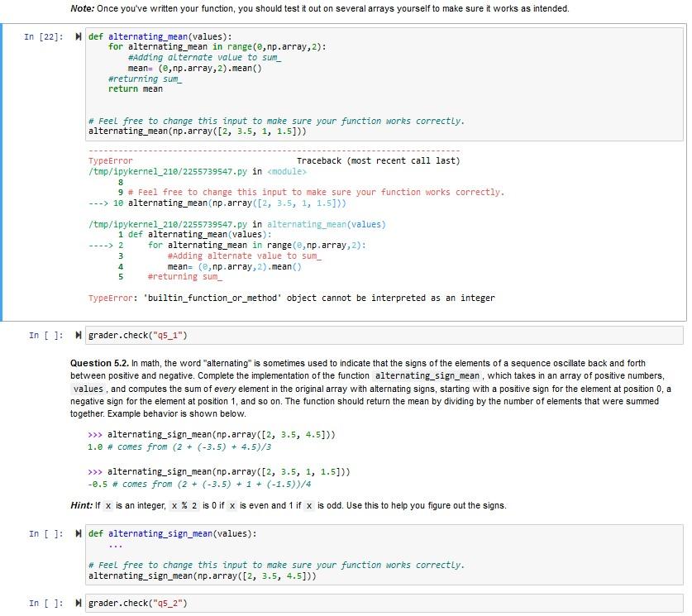This screenshot has height=616, width=692.
Task: Click the 'Hint:' label text
Action: (x=81, y=506)
